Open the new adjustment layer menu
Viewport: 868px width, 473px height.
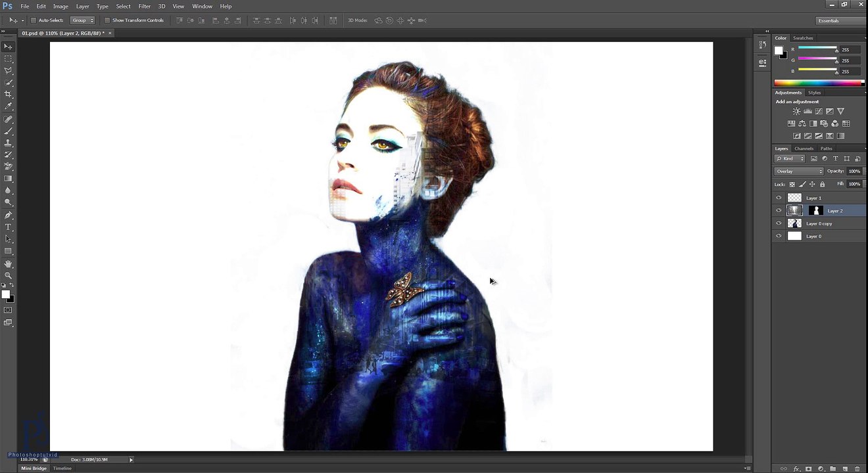tap(821, 468)
